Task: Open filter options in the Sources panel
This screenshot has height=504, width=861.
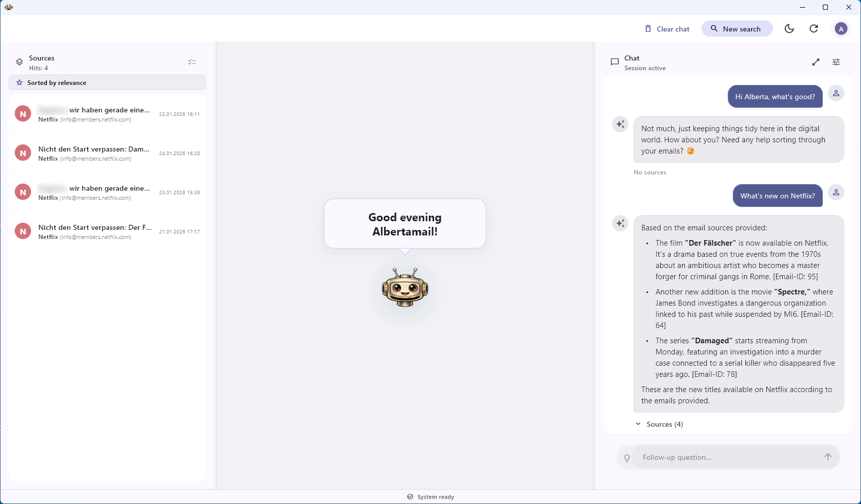Action: (192, 62)
